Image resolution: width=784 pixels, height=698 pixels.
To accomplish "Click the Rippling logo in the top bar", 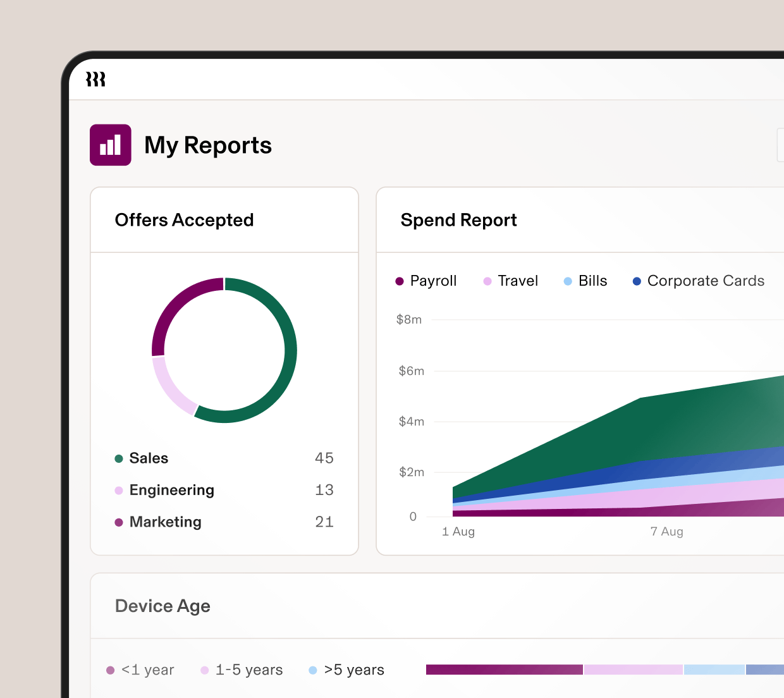I will click(x=95, y=78).
